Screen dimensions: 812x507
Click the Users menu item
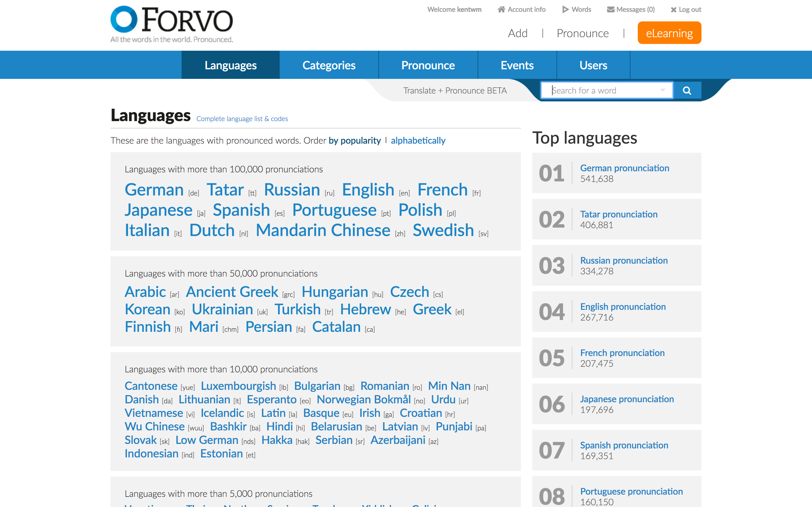593,65
